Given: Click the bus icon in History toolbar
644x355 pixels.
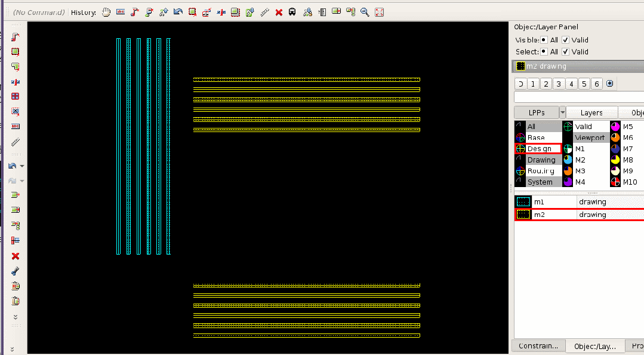Looking at the screenshot, I should 292,13.
